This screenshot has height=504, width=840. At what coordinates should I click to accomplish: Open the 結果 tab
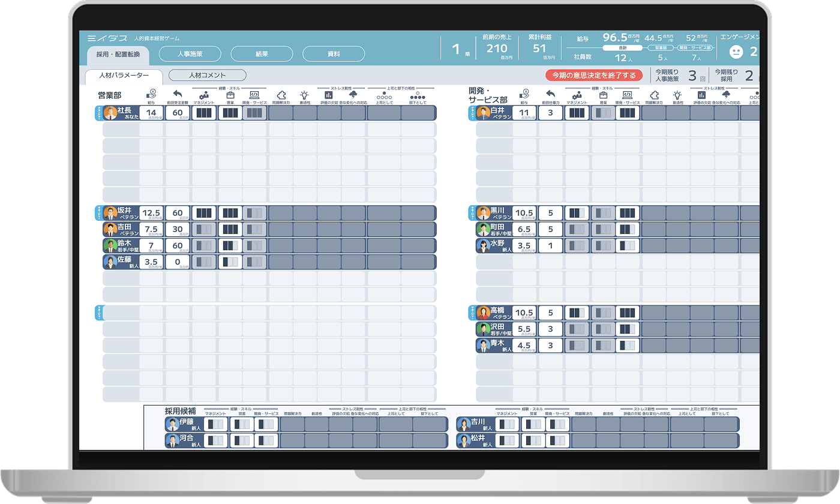262,54
